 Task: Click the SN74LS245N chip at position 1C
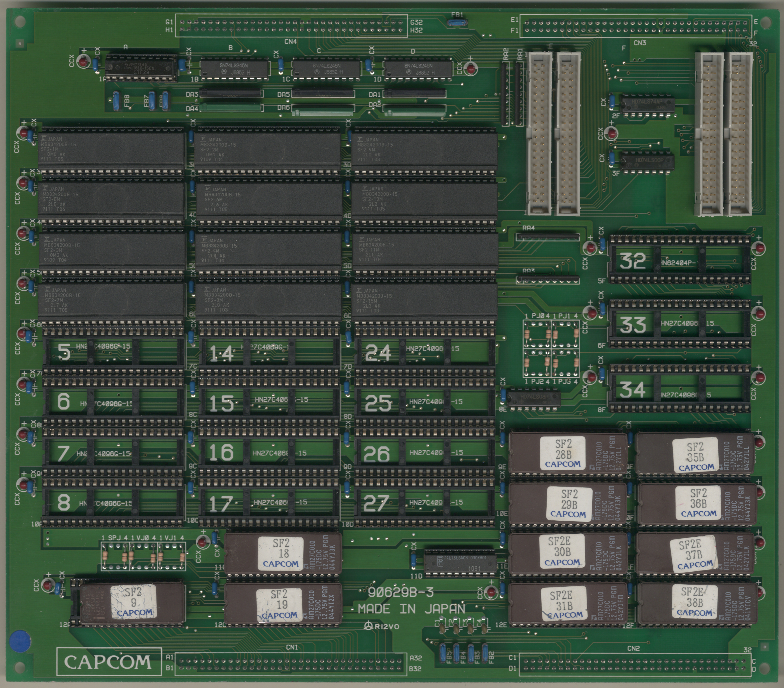pos(326,69)
